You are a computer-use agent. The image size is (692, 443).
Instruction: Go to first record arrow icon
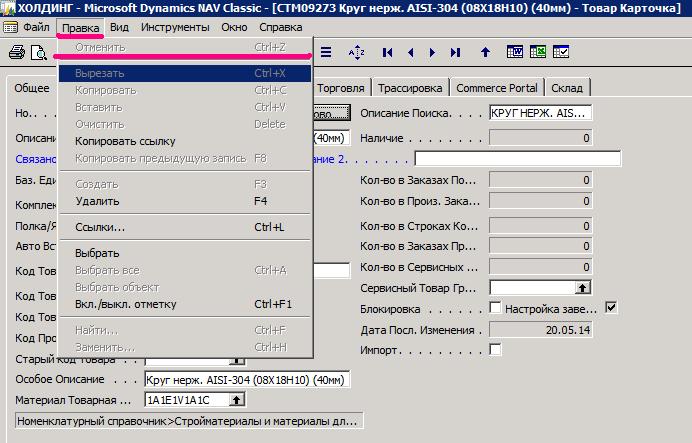click(x=387, y=53)
